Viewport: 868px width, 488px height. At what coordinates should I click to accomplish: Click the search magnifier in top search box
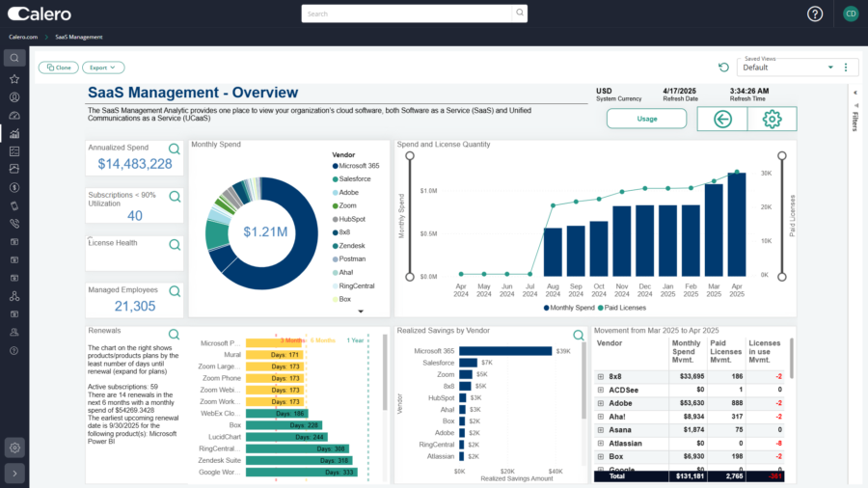tap(519, 14)
